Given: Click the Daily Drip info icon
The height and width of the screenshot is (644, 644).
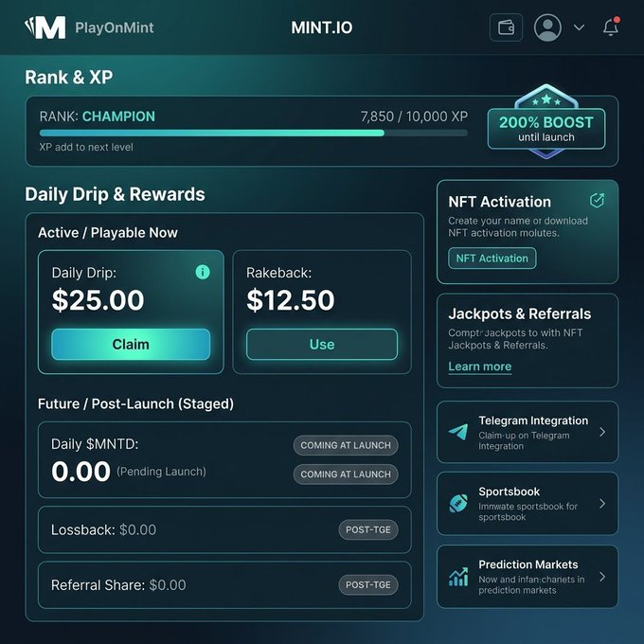Looking at the screenshot, I should 203,272.
